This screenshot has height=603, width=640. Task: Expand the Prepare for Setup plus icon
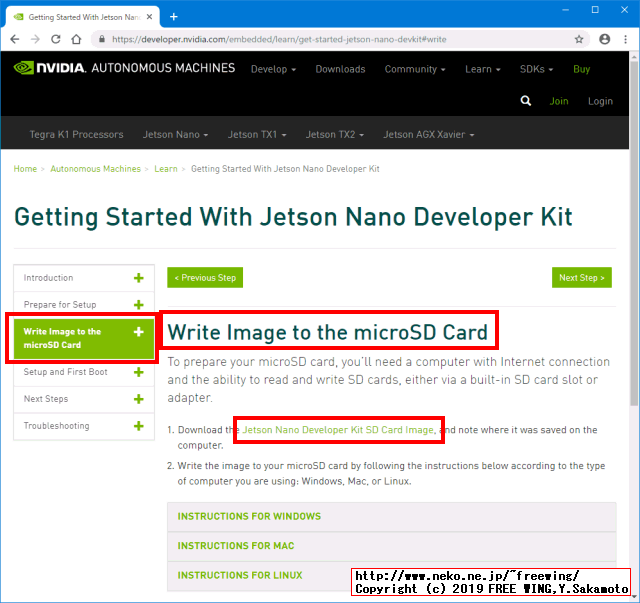[x=139, y=305]
